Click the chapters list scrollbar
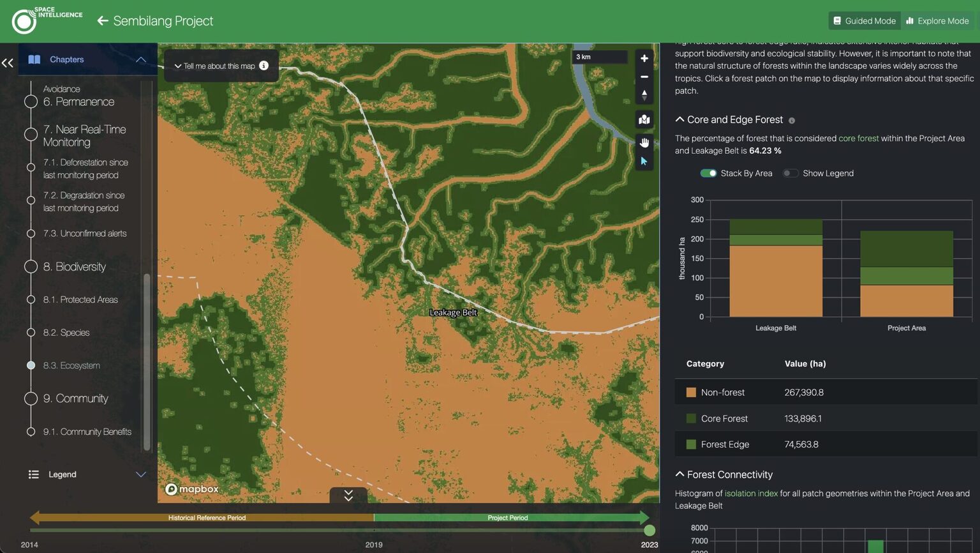The height and width of the screenshot is (553, 980). pyautogui.click(x=147, y=361)
